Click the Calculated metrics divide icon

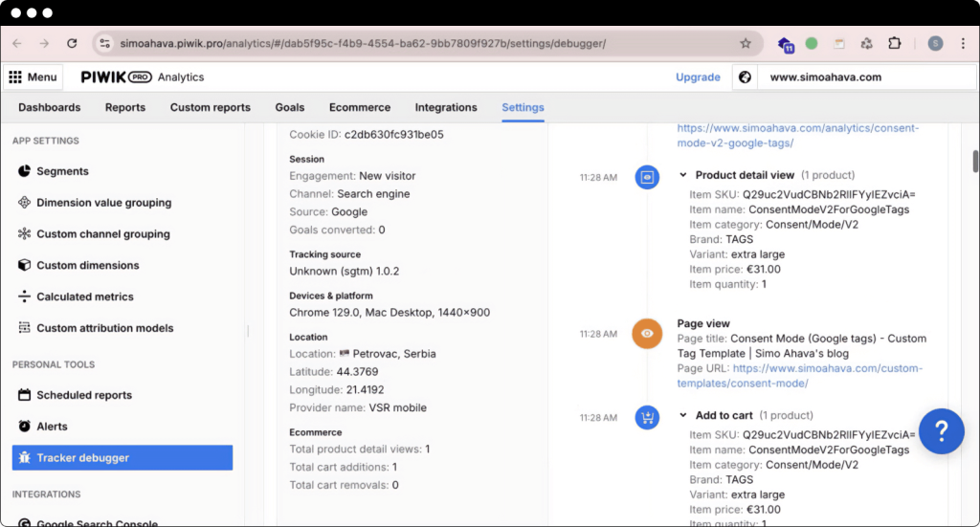click(25, 296)
